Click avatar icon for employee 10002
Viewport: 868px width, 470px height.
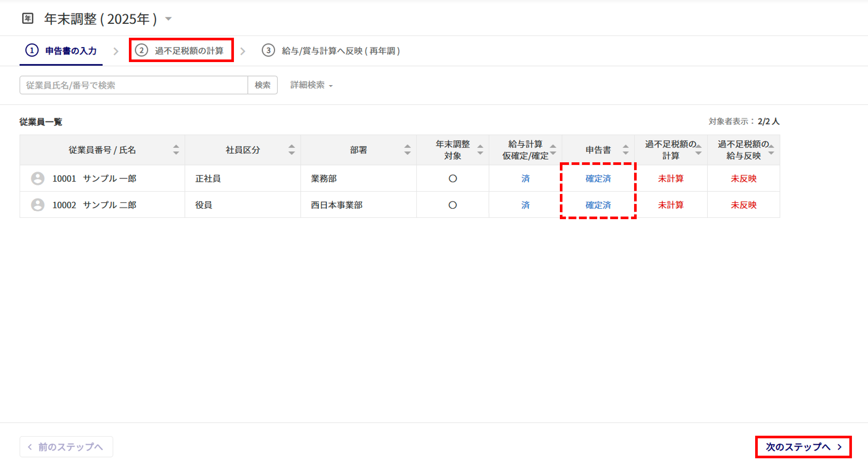click(38, 205)
